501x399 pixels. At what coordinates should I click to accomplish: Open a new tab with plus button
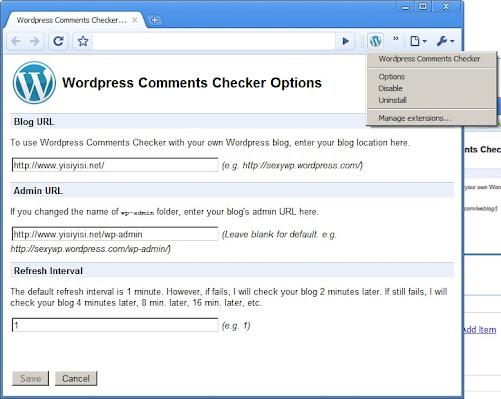(154, 20)
